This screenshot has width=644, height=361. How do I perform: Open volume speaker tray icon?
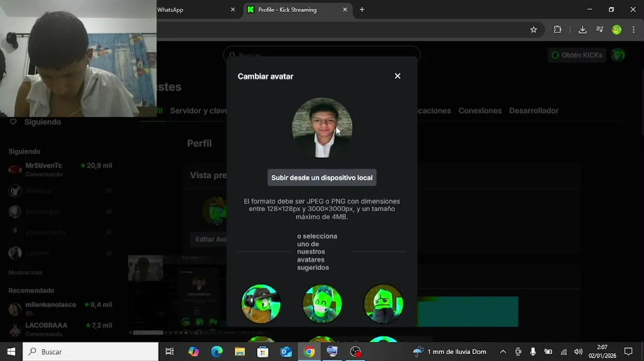[x=578, y=351]
